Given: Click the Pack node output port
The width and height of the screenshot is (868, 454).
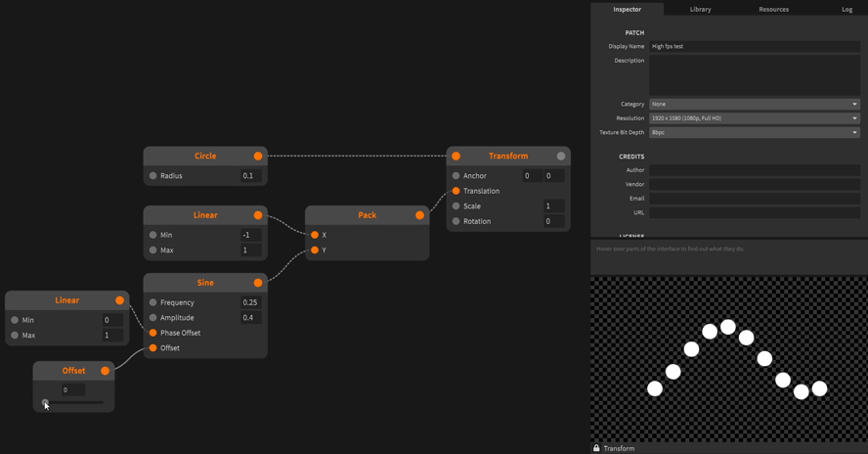Looking at the screenshot, I should (x=419, y=215).
